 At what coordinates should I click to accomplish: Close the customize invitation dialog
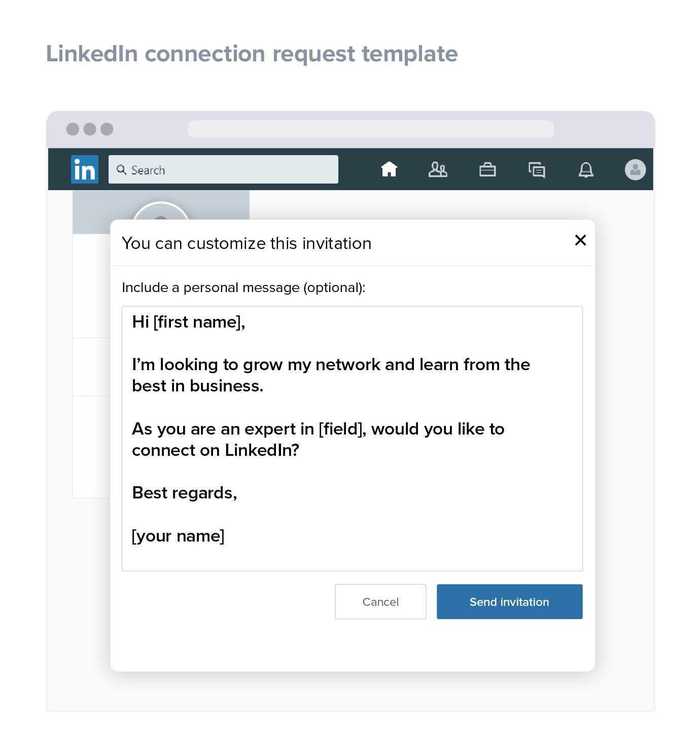580,240
